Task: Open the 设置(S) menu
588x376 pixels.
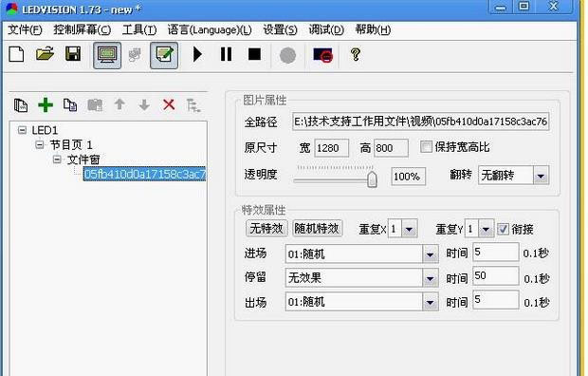Action: coord(280,29)
